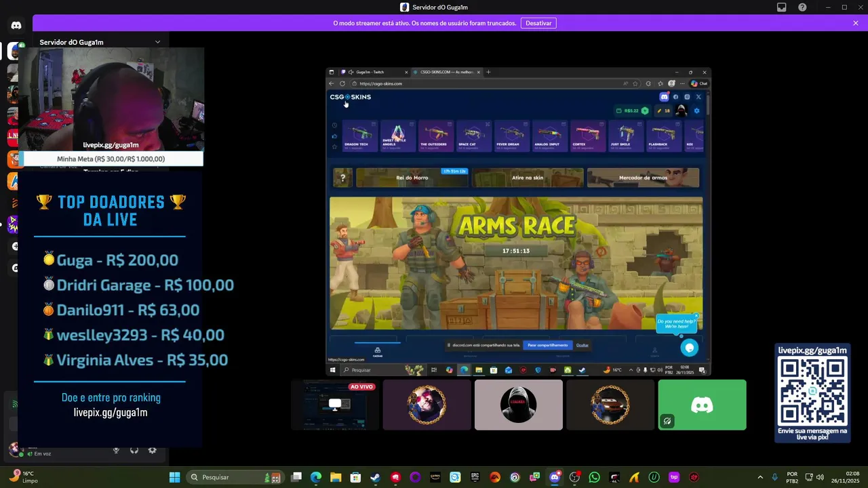The height and width of the screenshot is (488, 868).
Task: Open Mercador de armas mode
Action: (x=643, y=178)
